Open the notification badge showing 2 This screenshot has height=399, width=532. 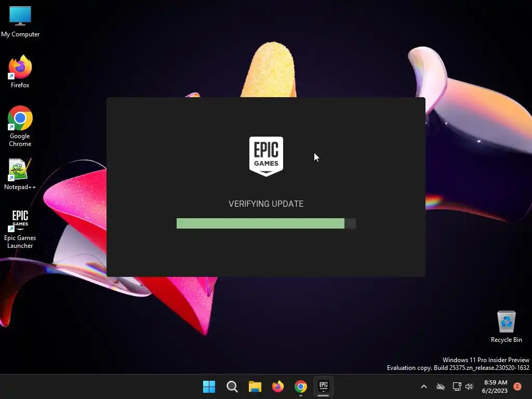pyautogui.click(x=517, y=387)
